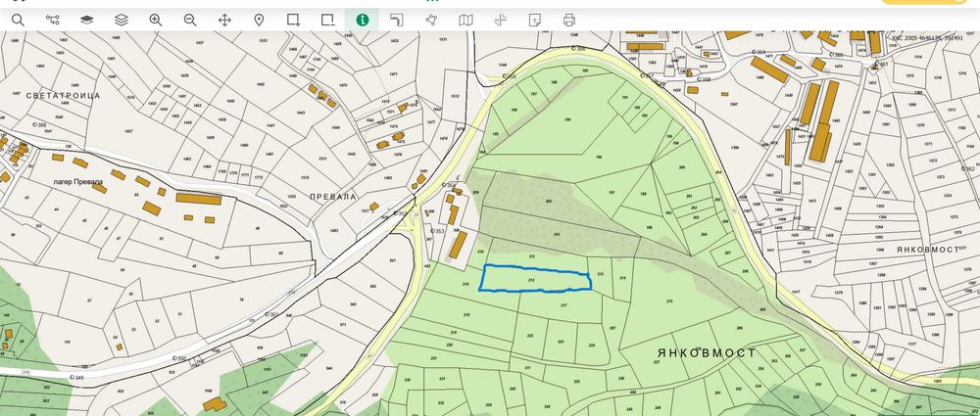
Task: Click the blue-outlined parcel 212
Action: tap(535, 278)
